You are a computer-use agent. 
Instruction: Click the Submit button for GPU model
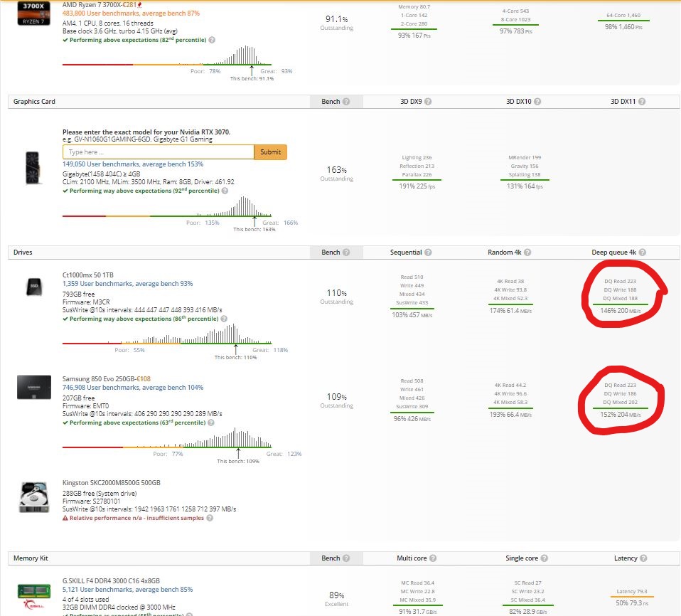pos(270,152)
